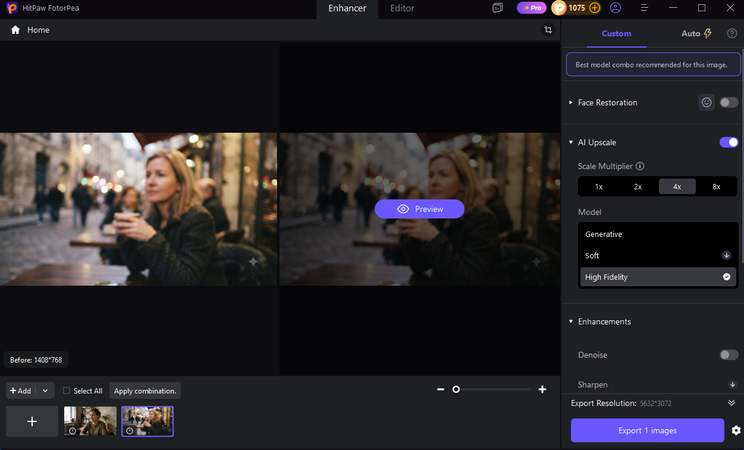This screenshot has height=450, width=744.
Task: Collapse the Enhancements section
Action: [x=571, y=321]
